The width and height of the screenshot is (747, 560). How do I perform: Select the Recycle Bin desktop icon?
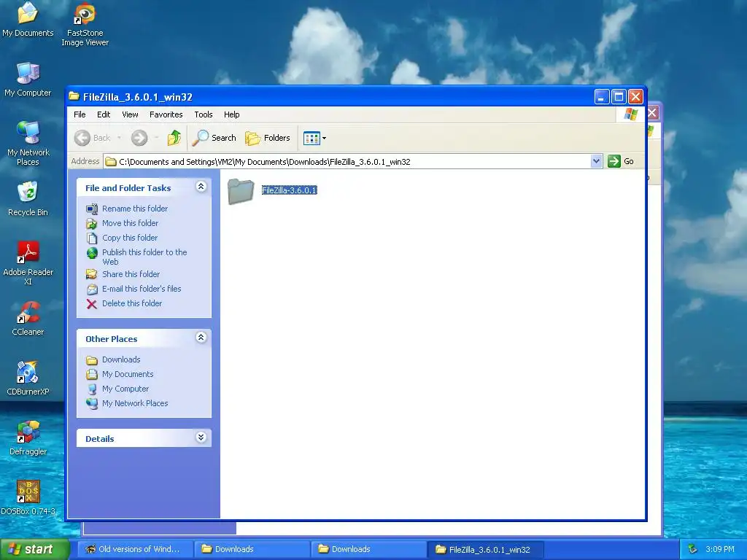coord(28,198)
